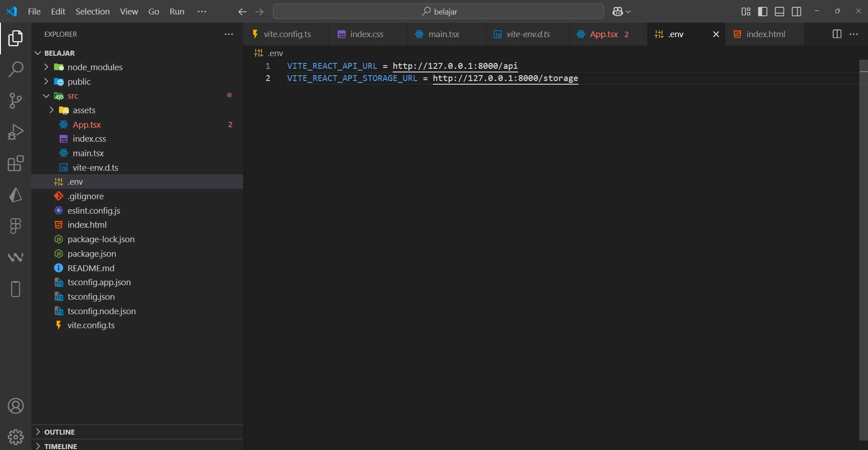This screenshot has width=868, height=450.
Task: Click the .env breadcrumb above the editor
Action: click(269, 53)
